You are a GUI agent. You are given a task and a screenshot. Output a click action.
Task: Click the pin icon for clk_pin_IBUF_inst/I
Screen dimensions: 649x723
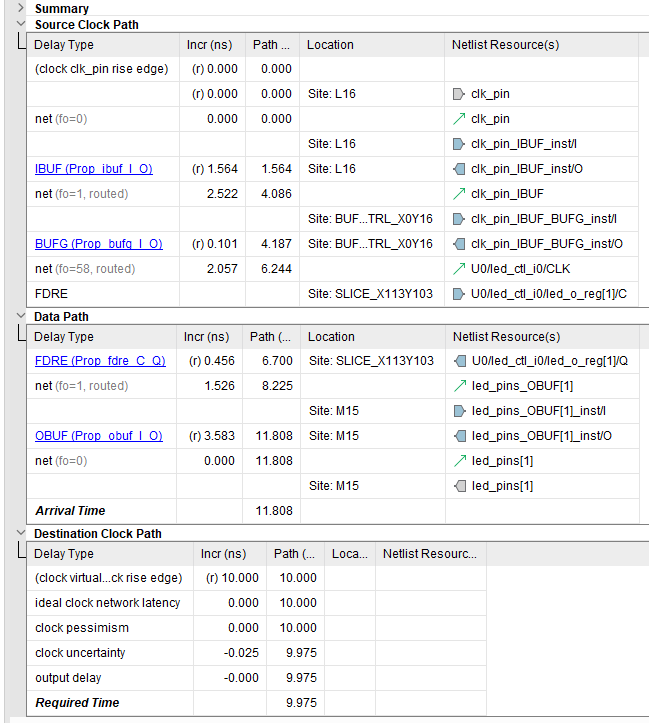[x=459, y=144]
